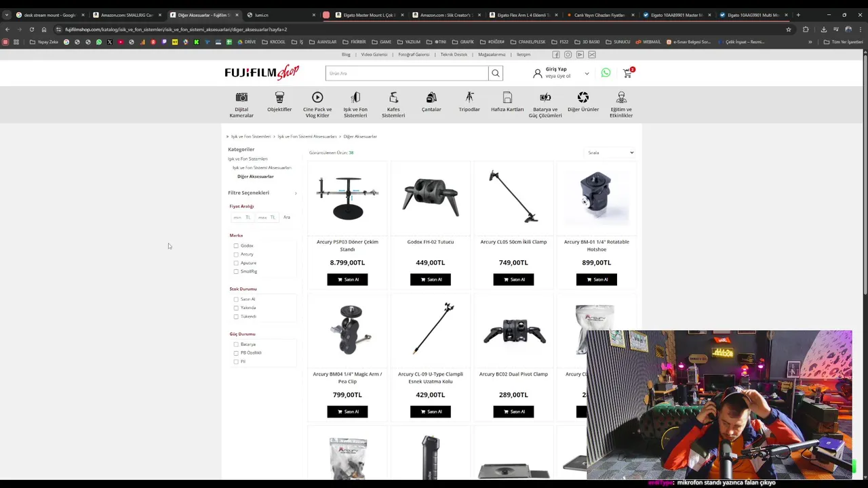
Task: Click the green WhatsApp contact icon
Action: (606, 73)
